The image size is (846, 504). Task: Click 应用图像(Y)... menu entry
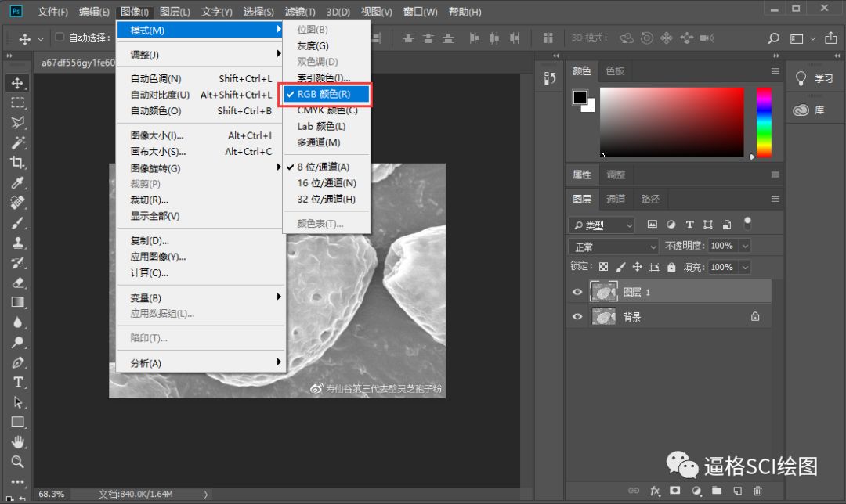[x=201, y=257]
